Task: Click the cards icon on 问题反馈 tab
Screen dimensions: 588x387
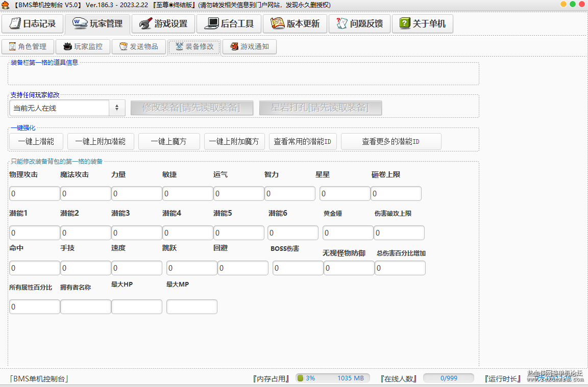Action: [x=342, y=23]
